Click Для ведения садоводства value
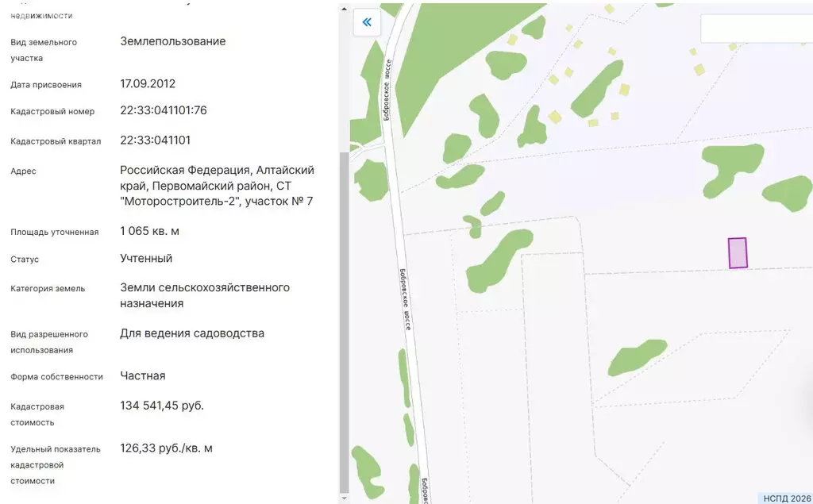 pyautogui.click(x=192, y=333)
